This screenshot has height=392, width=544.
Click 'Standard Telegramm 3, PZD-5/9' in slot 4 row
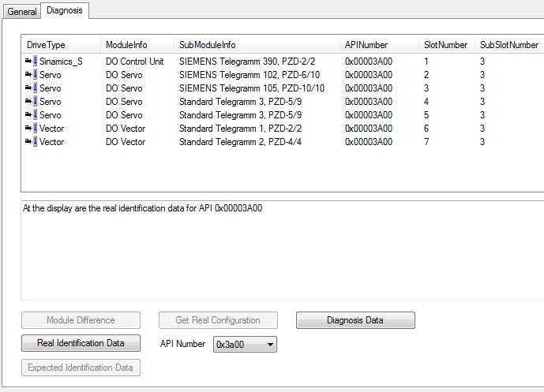pyautogui.click(x=241, y=102)
